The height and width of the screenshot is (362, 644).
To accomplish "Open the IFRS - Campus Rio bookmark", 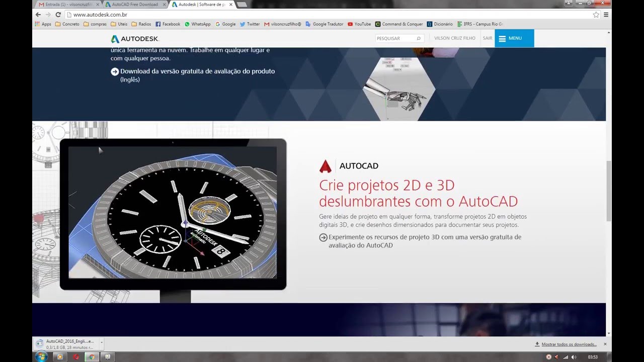I will (x=479, y=24).
